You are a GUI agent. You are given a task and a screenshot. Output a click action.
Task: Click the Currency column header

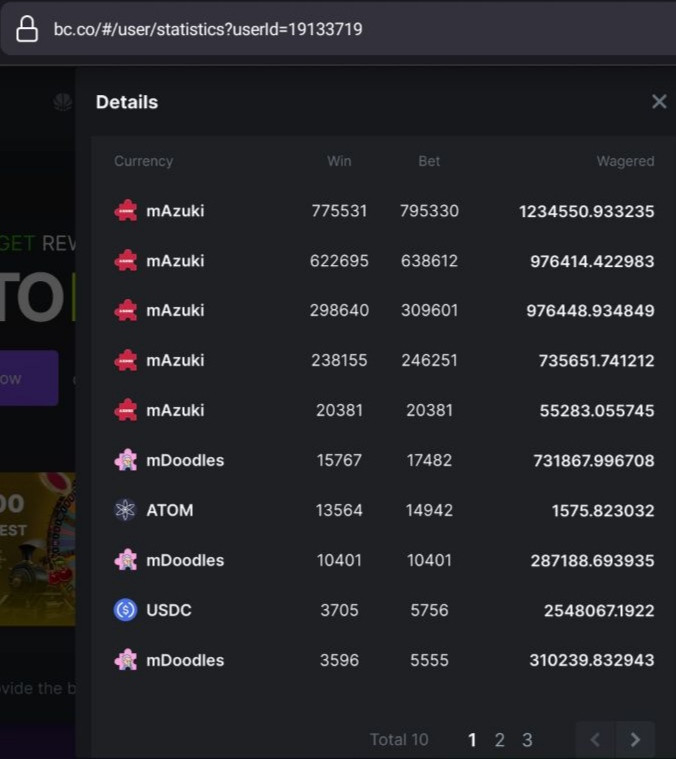click(x=144, y=161)
